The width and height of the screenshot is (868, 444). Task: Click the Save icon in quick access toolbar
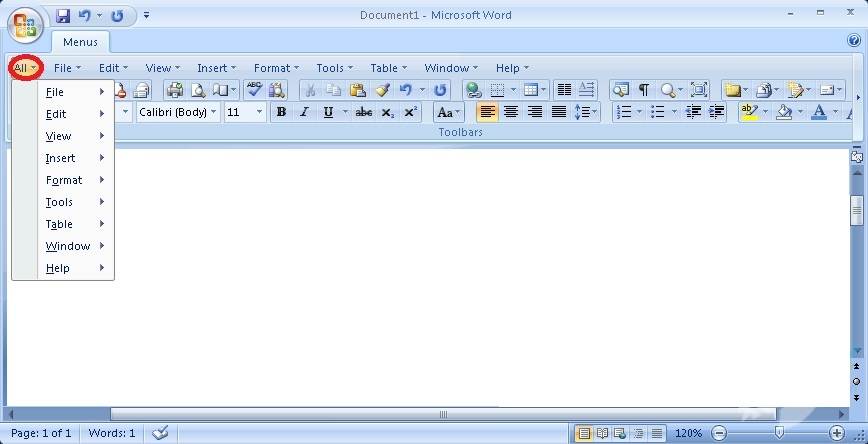click(x=63, y=16)
